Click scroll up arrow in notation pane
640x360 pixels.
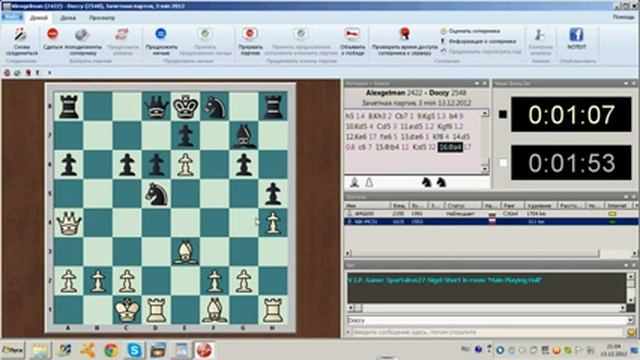(485, 113)
